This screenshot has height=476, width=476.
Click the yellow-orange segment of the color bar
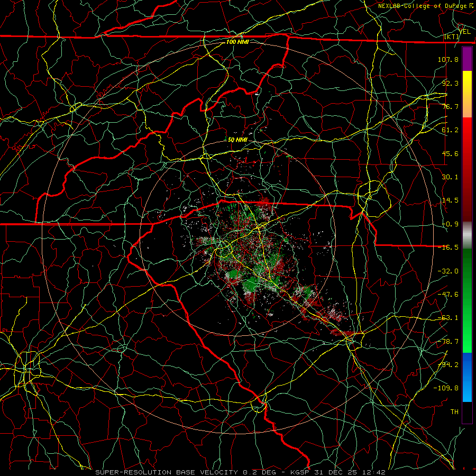[x=467, y=94]
